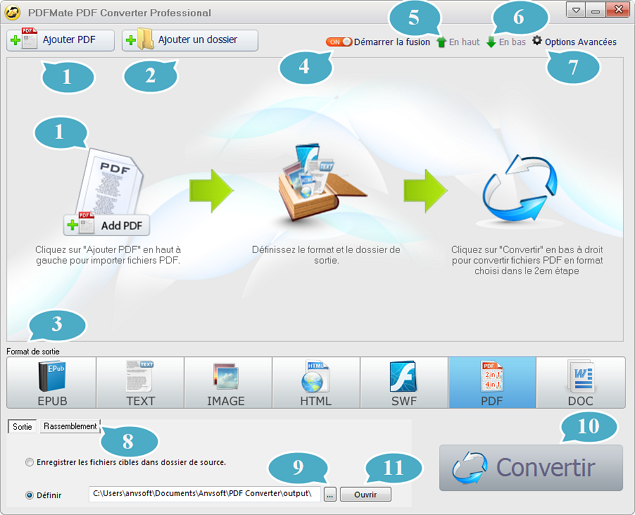Select PDF output format
The height and width of the screenshot is (515, 635).
click(492, 382)
